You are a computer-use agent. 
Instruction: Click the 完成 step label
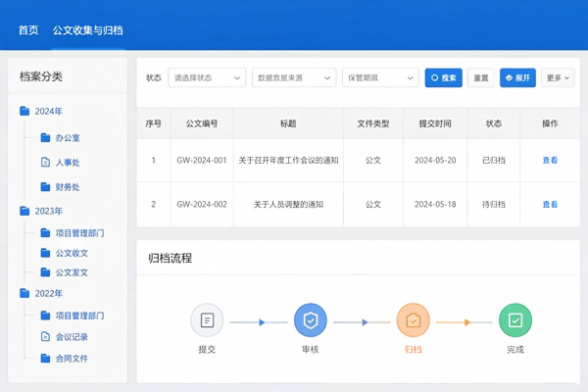[x=515, y=350]
